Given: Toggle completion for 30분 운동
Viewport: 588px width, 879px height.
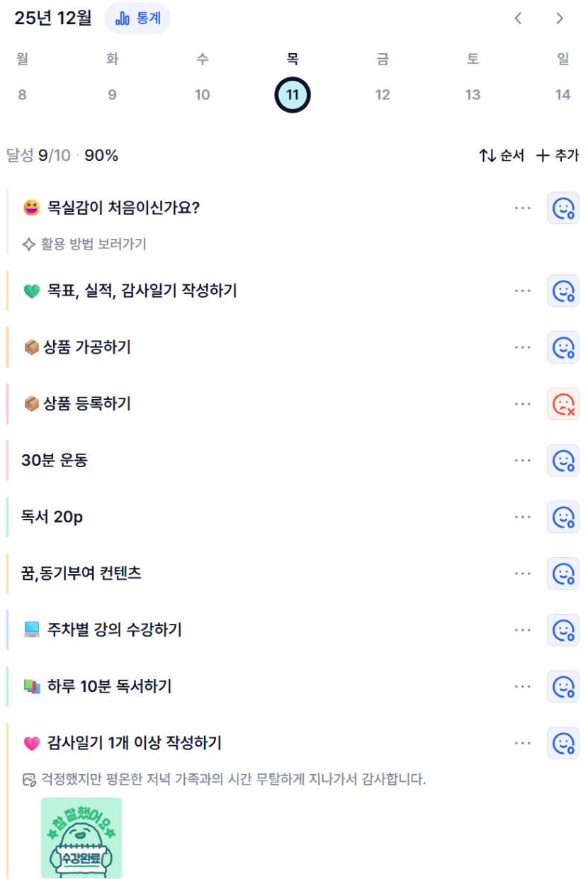Looking at the screenshot, I should pyautogui.click(x=562, y=461).
